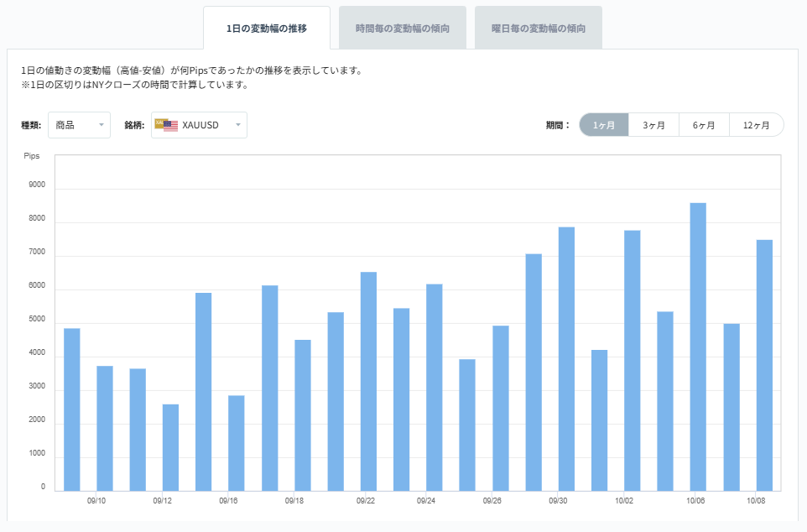
Task: Open the 銘柄 dropdown showing XAUUSD
Action: coord(199,125)
